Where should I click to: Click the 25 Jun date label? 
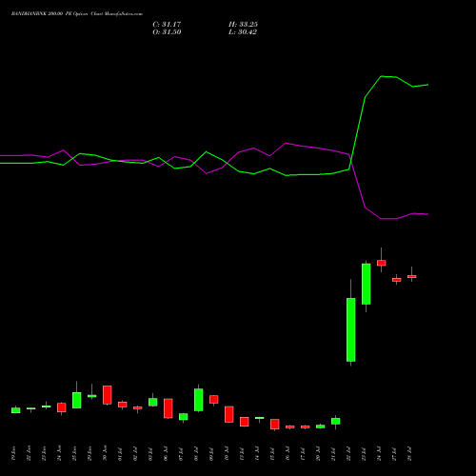click(74, 453)
